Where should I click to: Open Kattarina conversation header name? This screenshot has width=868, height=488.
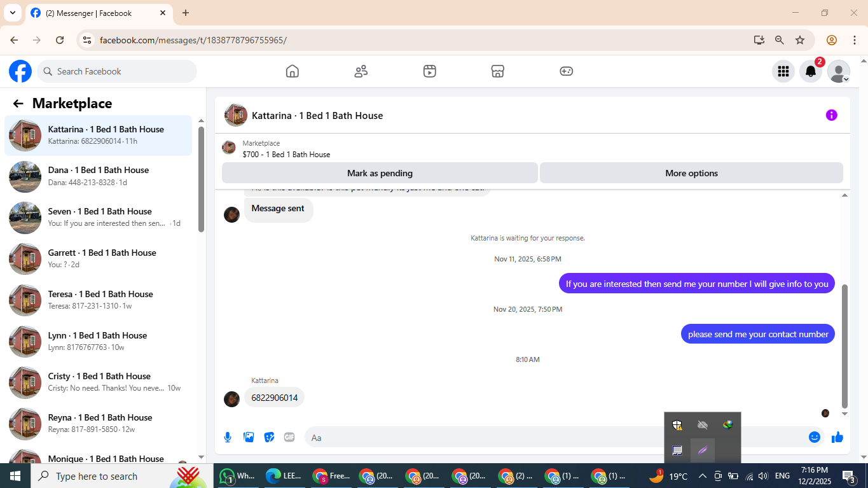point(317,116)
